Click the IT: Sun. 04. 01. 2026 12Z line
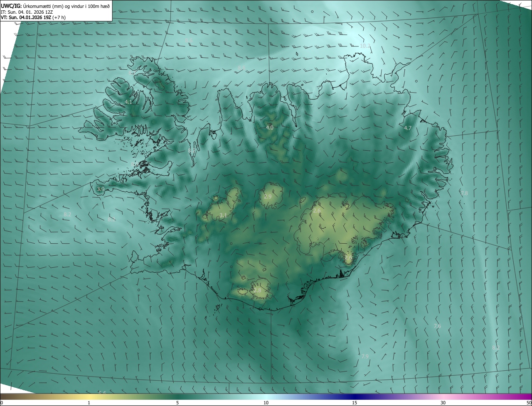Viewport: 532px width, 406px height. click(x=27, y=12)
